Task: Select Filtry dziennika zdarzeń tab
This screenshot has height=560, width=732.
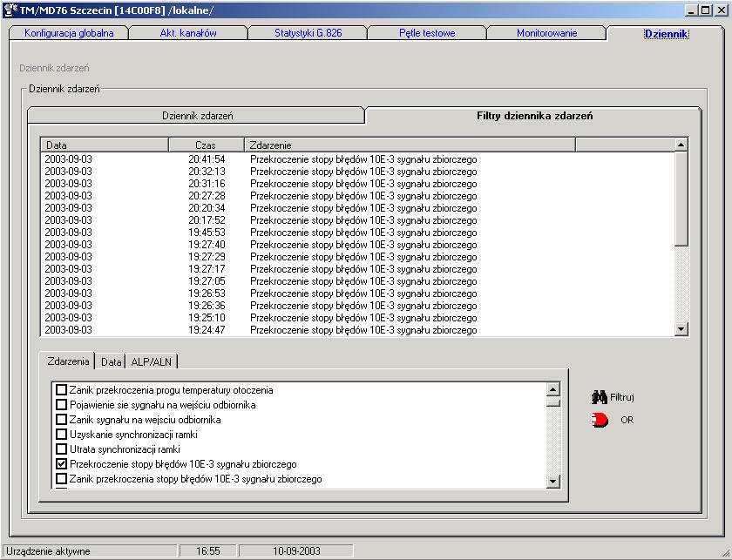Action: 534,116
